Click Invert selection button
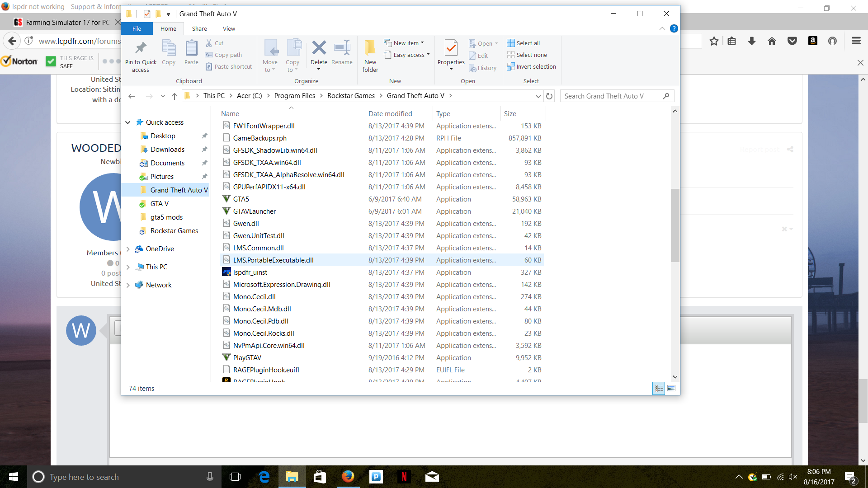The image size is (868, 488). [x=532, y=66]
